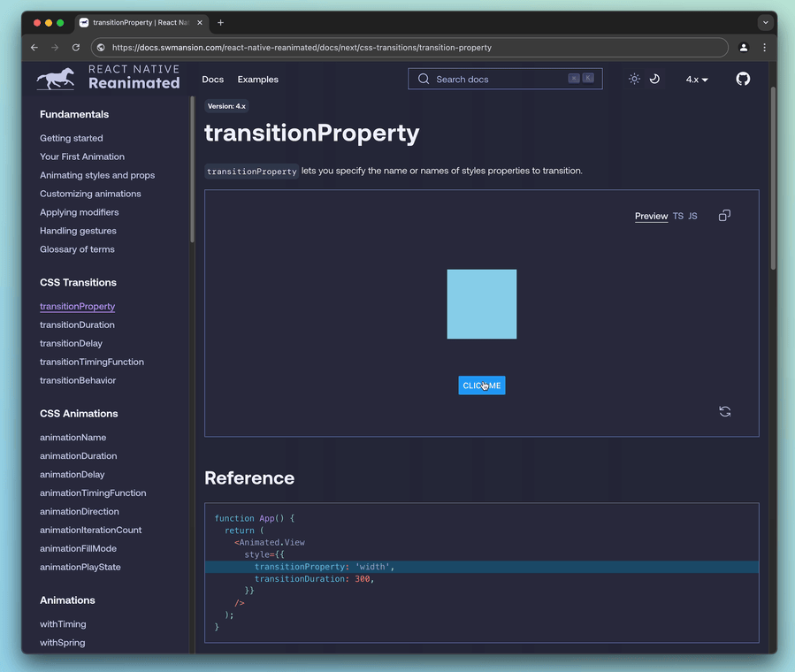Open the GitHub repository icon
The image size is (795, 672).
[743, 79]
